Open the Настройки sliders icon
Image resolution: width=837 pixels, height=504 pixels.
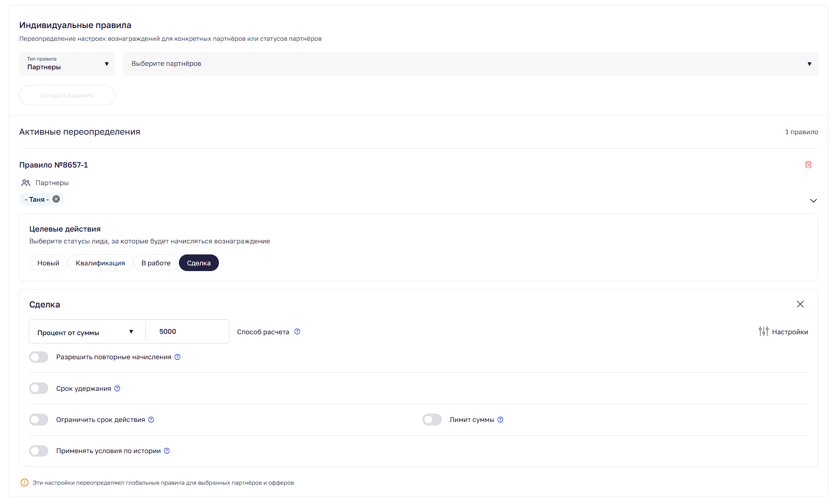point(764,332)
